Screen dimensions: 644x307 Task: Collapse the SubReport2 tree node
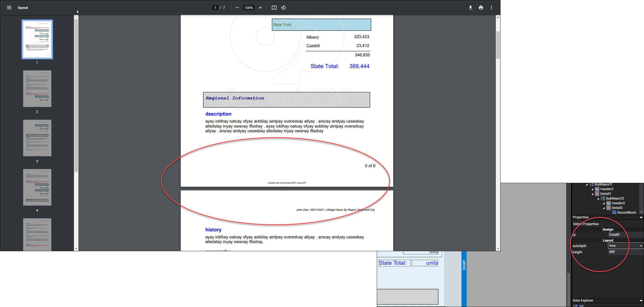click(598, 198)
